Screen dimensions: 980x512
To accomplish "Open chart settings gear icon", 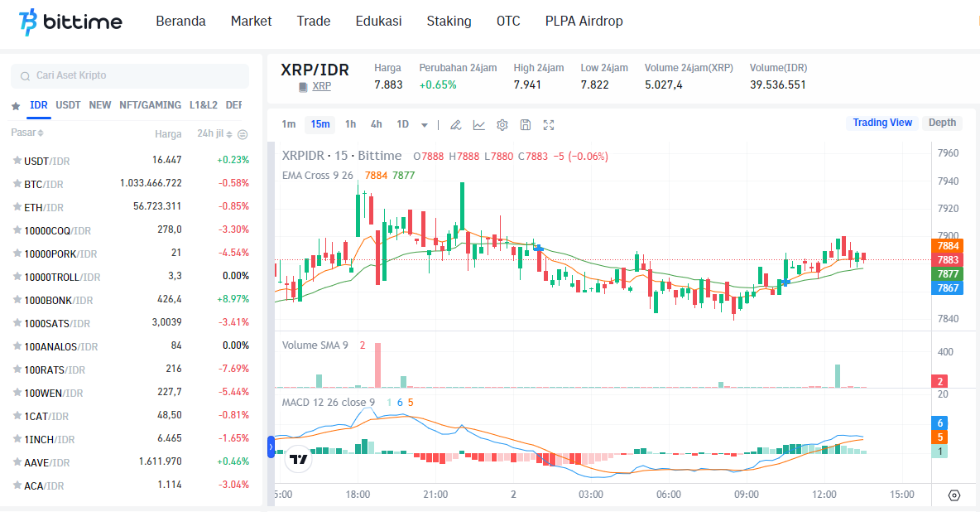I will (x=502, y=124).
